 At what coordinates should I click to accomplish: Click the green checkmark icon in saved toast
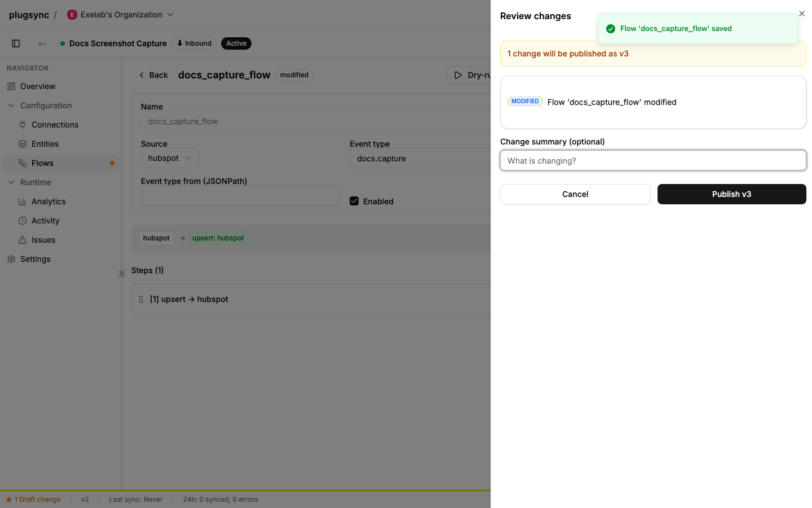point(610,29)
